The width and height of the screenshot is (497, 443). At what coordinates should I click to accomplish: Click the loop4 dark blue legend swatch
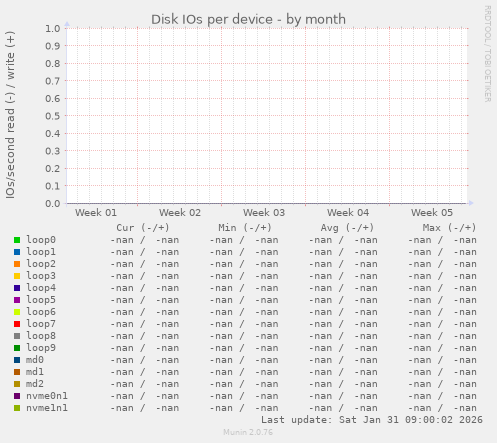17,288
